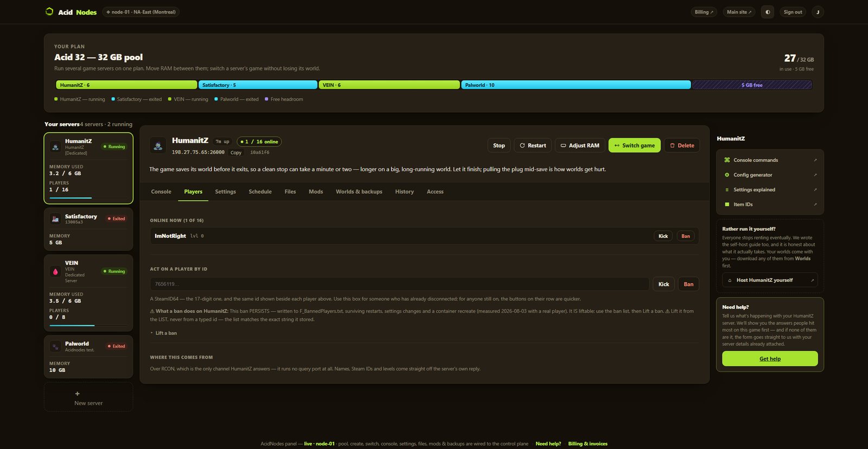868x449 pixels.
Task: Switch to the Console tab
Action: [161, 192]
